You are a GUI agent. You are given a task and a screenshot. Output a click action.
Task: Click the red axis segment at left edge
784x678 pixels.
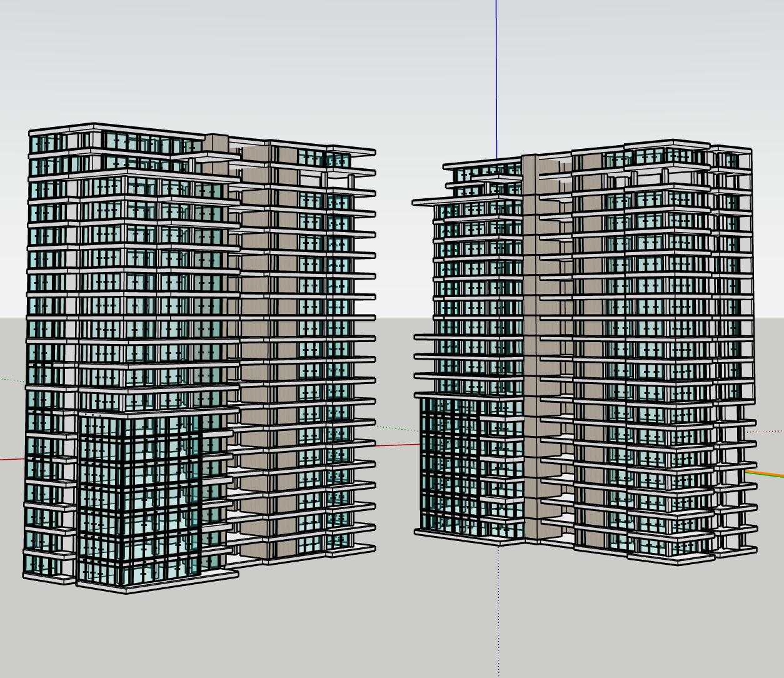pyautogui.click(x=11, y=460)
